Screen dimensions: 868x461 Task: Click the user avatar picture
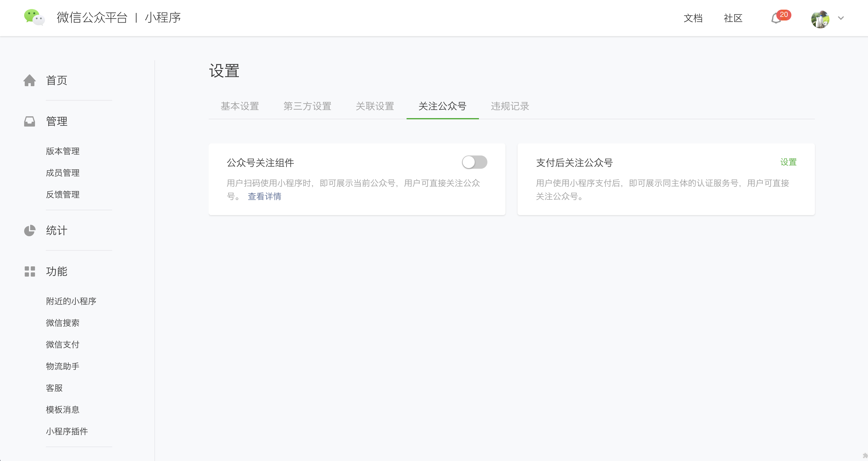pyautogui.click(x=820, y=19)
